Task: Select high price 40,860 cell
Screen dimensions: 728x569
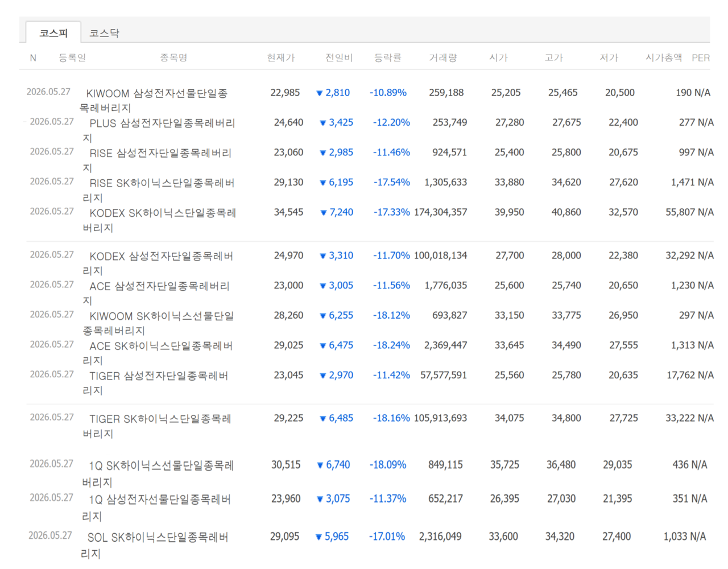Action: point(566,212)
